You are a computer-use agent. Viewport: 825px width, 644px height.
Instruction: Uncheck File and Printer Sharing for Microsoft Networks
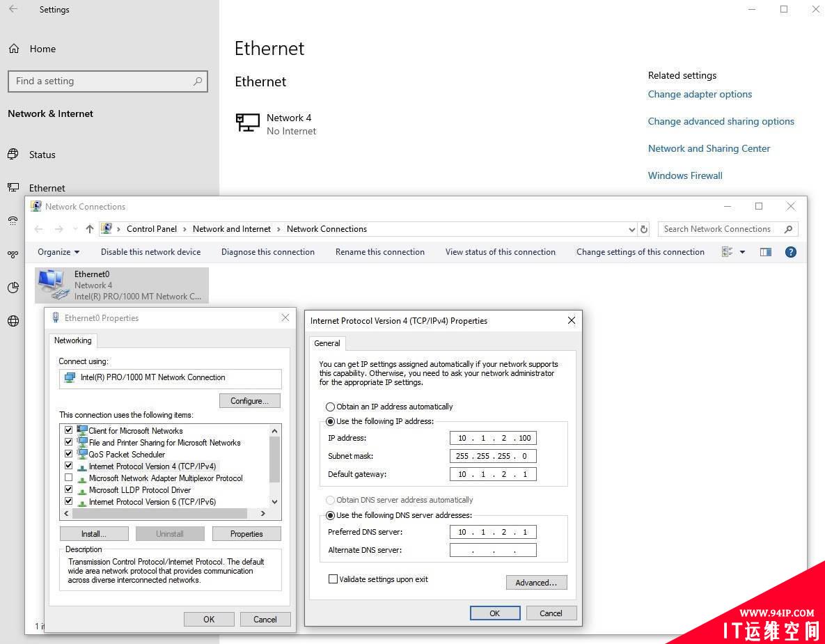tap(68, 442)
